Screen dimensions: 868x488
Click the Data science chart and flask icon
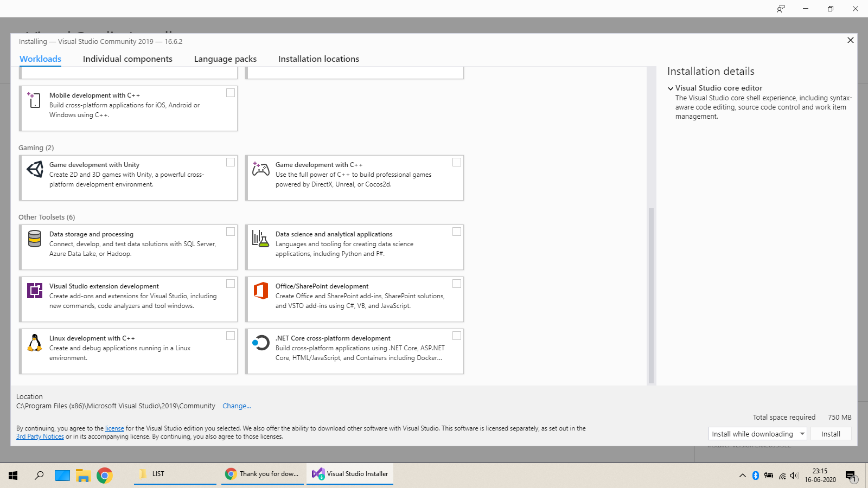tap(260, 239)
